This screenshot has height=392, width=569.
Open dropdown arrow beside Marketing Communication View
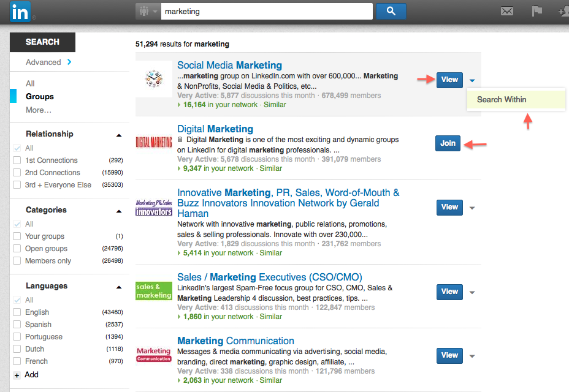tap(472, 356)
